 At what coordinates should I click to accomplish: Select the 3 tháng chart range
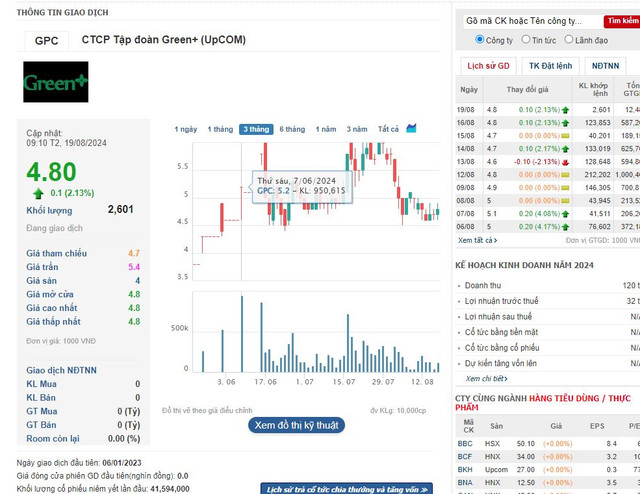tap(256, 129)
